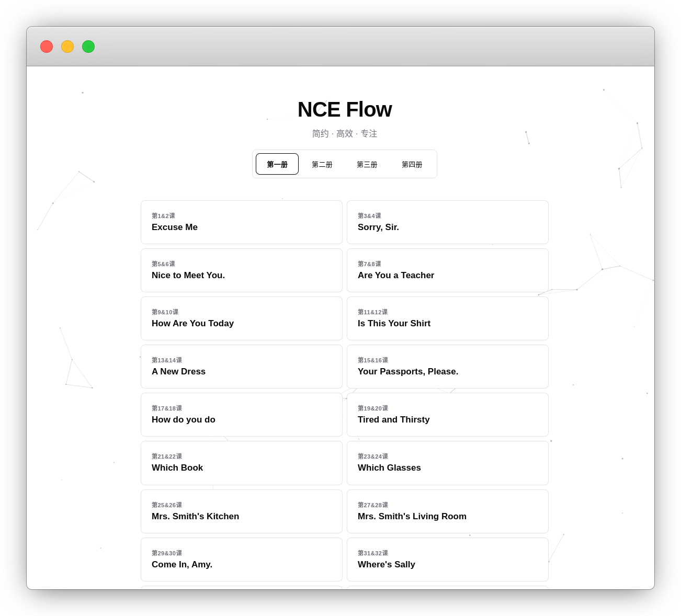
Task: Open the lesson Nice to Meet You.
Action: [x=242, y=270]
